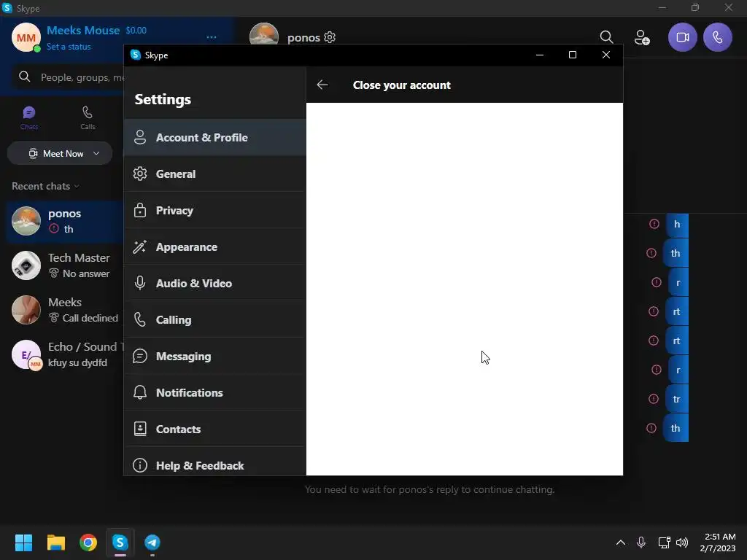The height and width of the screenshot is (560, 747).
Task: Click the ponos avatar in chat header
Action: pyautogui.click(x=264, y=34)
